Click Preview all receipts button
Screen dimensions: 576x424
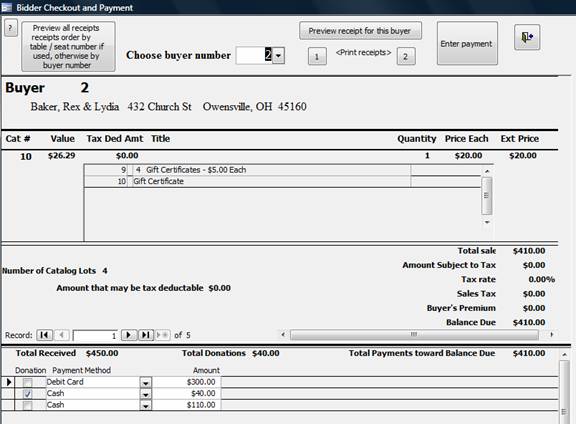[68, 46]
